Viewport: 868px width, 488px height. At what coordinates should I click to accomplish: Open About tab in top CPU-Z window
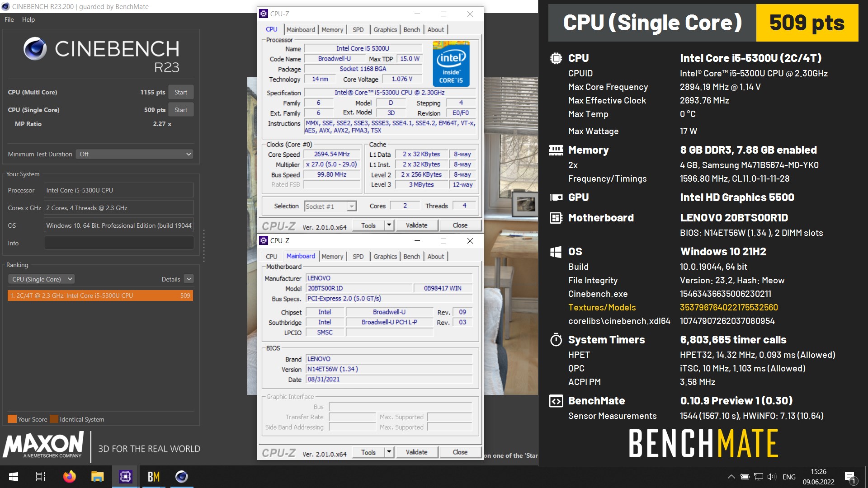pyautogui.click(x=436, y=29)
